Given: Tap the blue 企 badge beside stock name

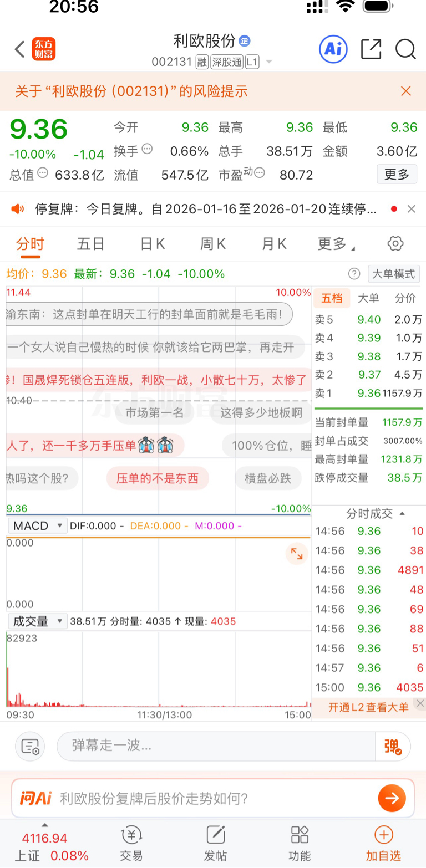Looking at the screenshot, I should tap(245, 40).
